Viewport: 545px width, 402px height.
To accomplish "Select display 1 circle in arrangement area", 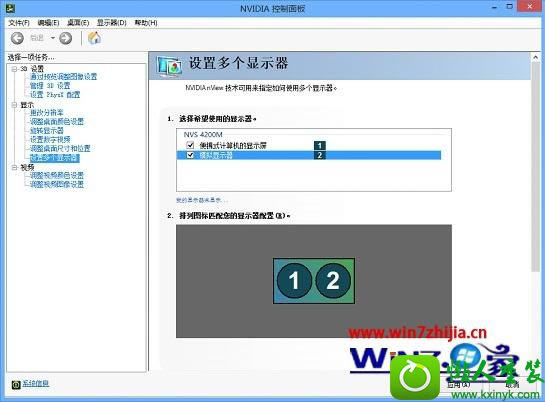I will 294,280.
